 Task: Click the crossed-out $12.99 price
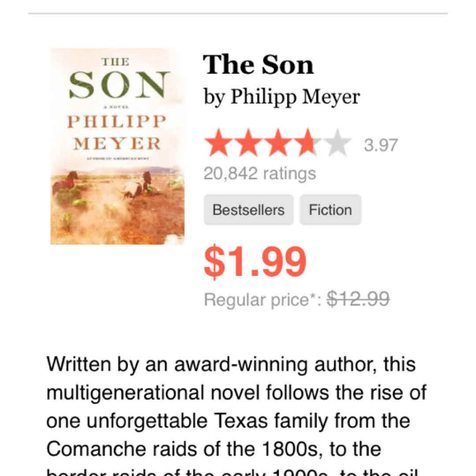(x=358, y=300)
